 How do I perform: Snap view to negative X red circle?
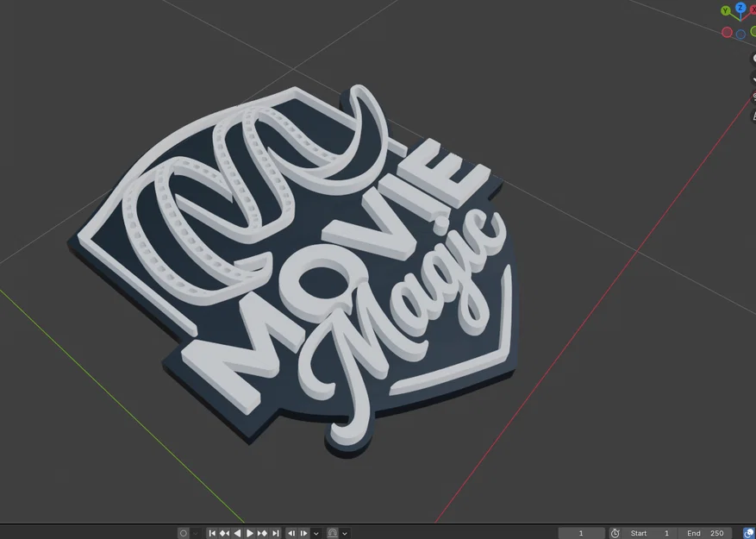[727, 32]
